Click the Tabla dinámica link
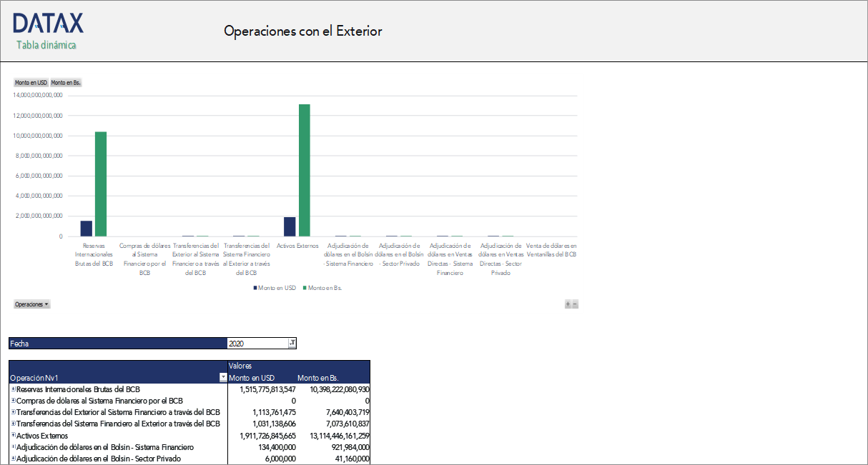The height and width of the screenshot is (465, 868). click(46, 44)
